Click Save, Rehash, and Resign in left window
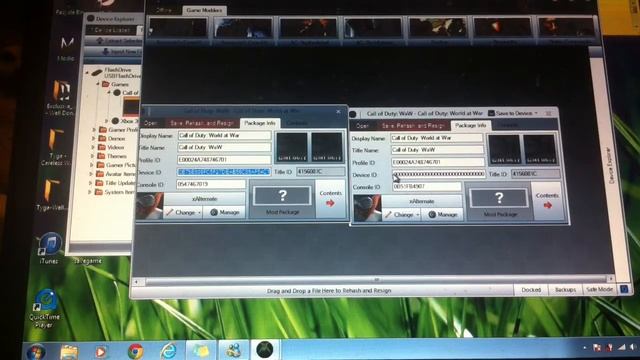640x360 pixels. pos(202,123)
